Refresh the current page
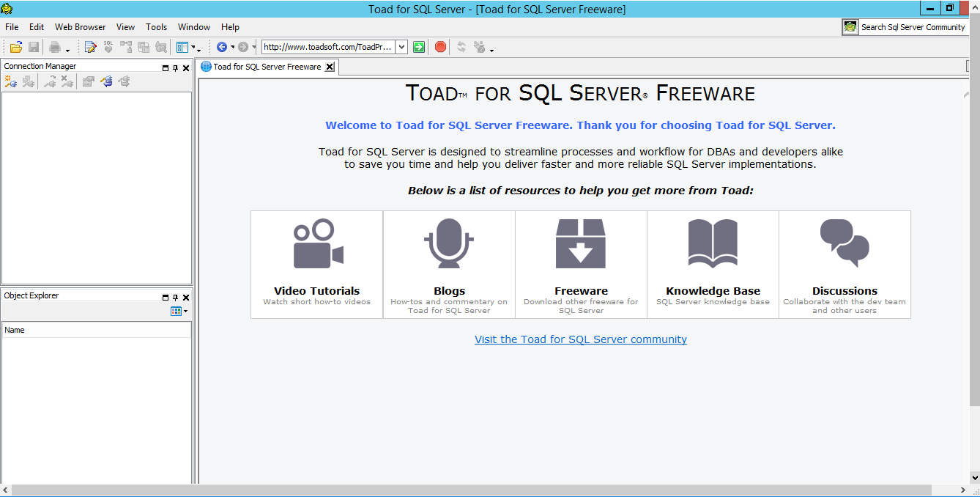The height and width of the screenshot is (497, 980). coord(461,46)
